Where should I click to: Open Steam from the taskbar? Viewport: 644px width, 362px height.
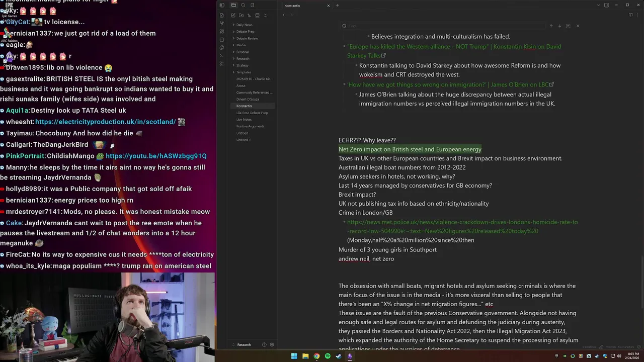339,356
